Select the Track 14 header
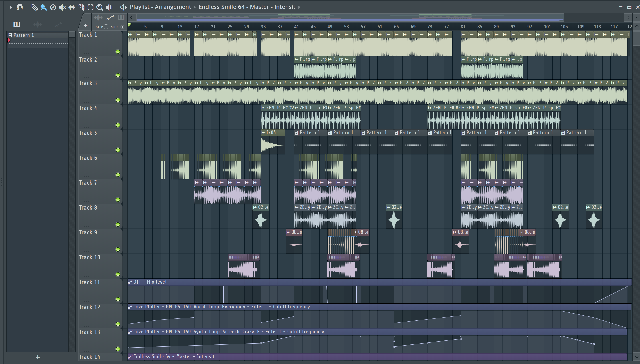 pyautogui.click(x=100, y=357)
